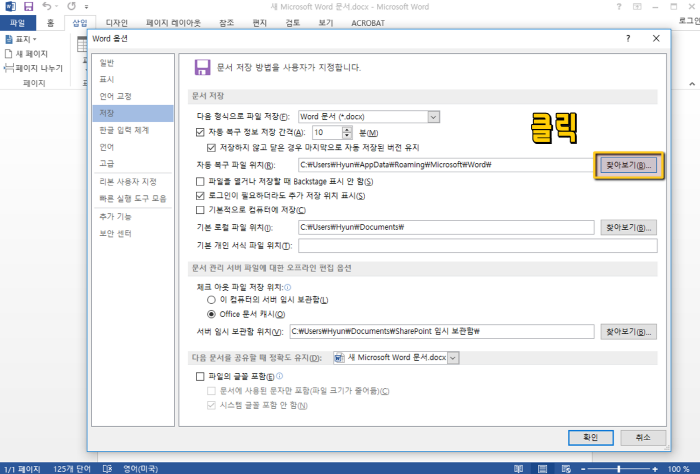Click 기본 로컬 파일 위치 path field
700x474 pixels.
(446, 227)
